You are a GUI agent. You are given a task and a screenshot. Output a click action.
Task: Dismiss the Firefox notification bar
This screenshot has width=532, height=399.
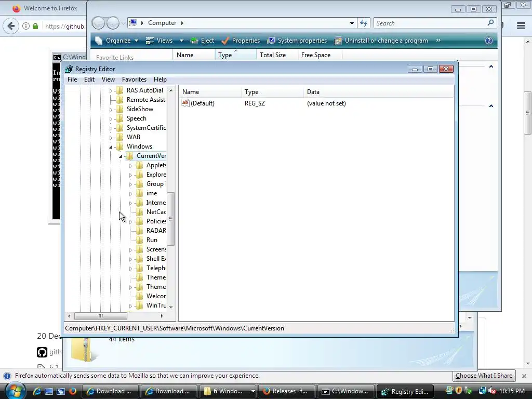pyautogui.click(x=524, y=376)
